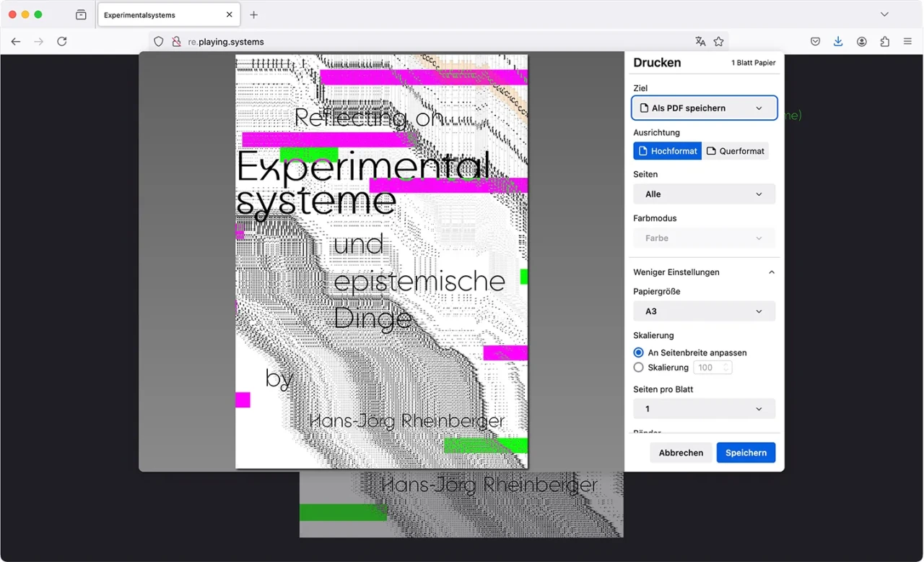Click the browser back arrow
The image size is (924, 562).
pos(16,42)
